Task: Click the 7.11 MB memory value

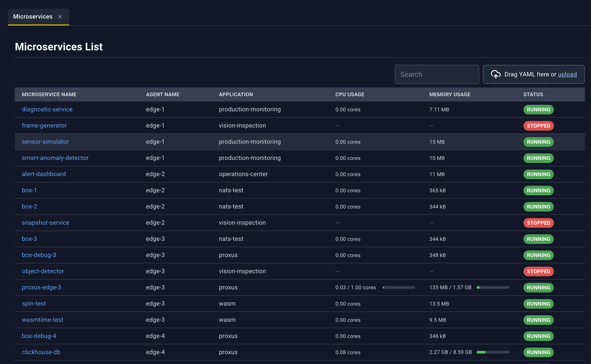Action: tap(439, 110)
